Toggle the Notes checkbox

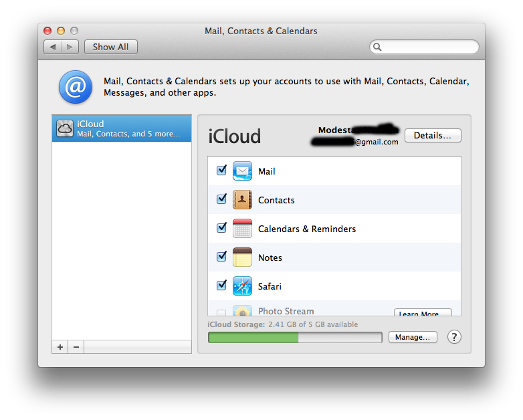click(221, 256)
